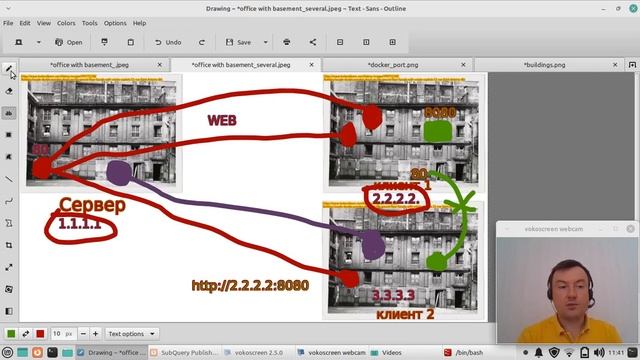This screenshot has width=640, height=360.
Task: Open the Help menu
Action: pos(139,23)
